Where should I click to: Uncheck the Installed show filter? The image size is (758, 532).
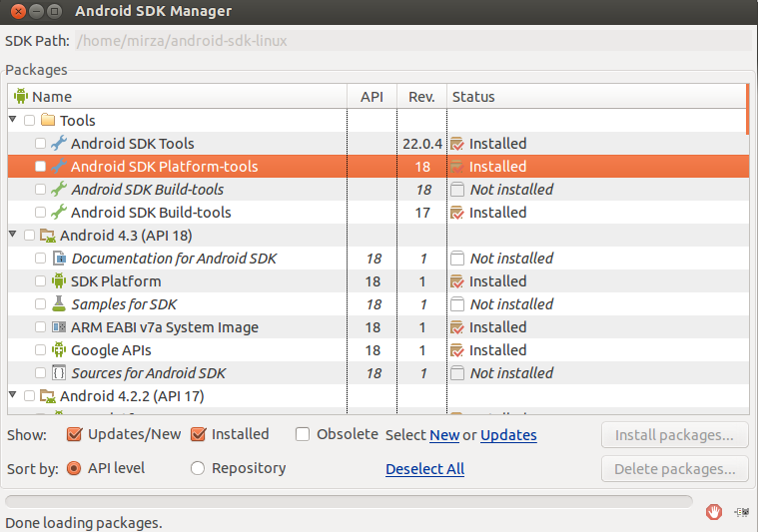pos(198,434)
